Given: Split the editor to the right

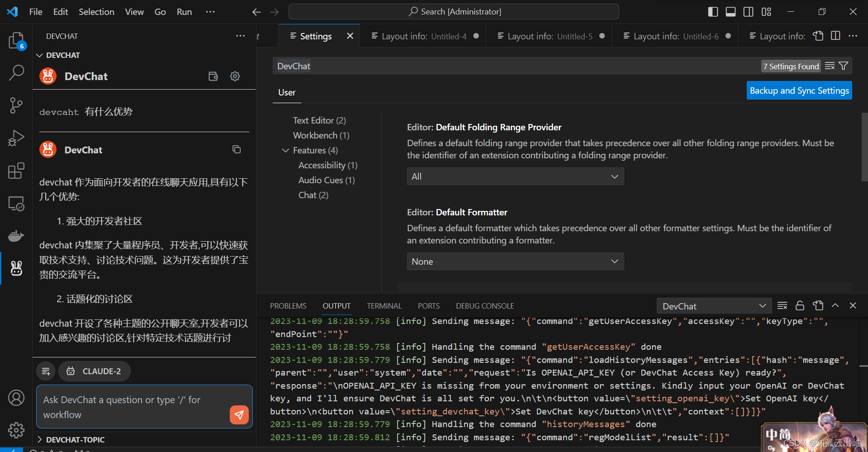Looking at the screenshot, I should click(835, 36).
